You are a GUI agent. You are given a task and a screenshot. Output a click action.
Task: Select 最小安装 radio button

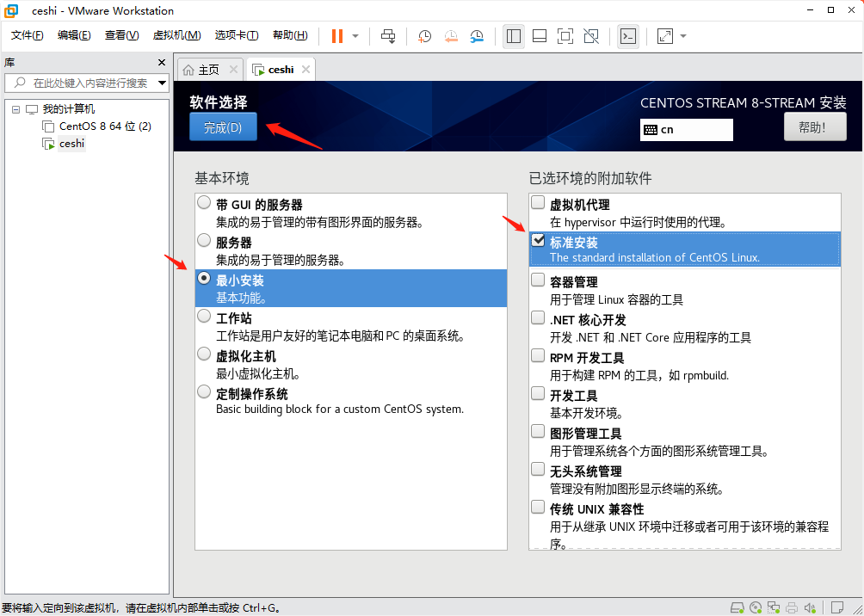204,278
